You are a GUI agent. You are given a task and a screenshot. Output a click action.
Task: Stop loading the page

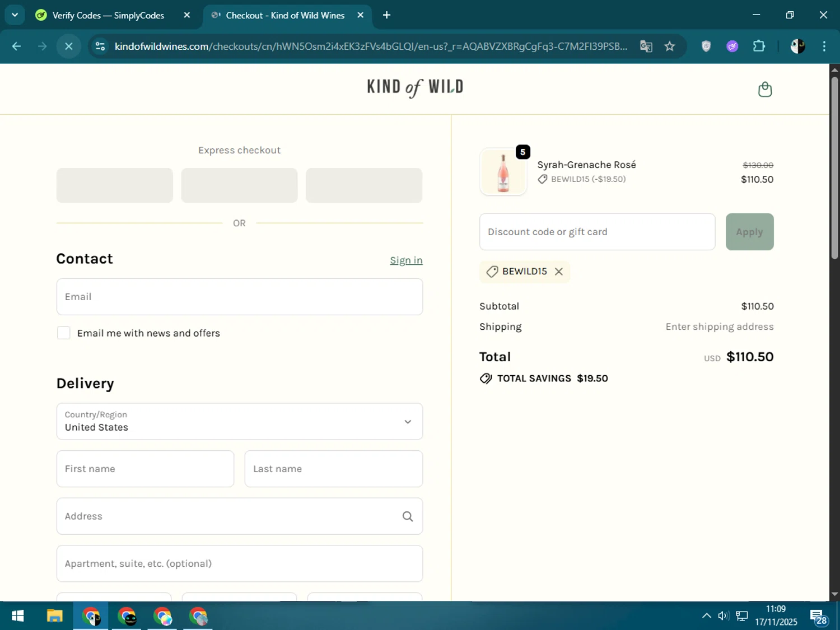tap(69, 46)
